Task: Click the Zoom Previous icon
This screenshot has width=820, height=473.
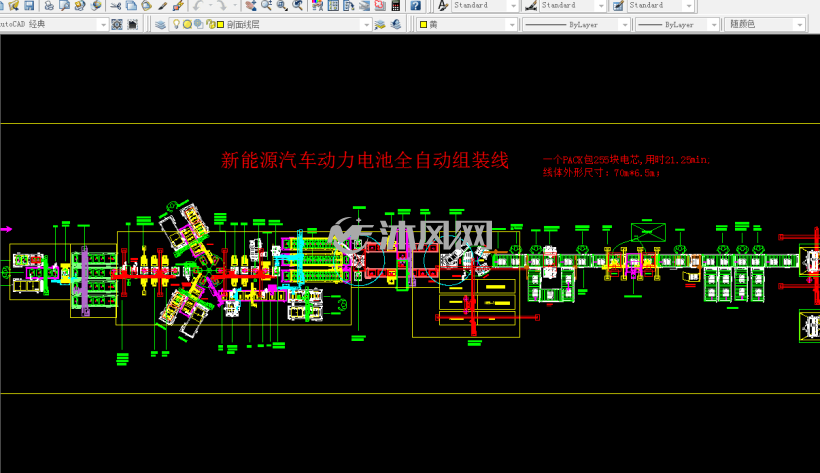Action: [298, 5]
